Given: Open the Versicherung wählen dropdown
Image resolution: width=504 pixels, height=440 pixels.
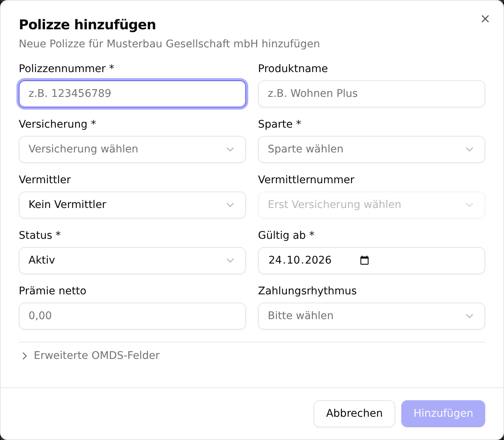Looking at the screenshot, I should pos(132,149).
